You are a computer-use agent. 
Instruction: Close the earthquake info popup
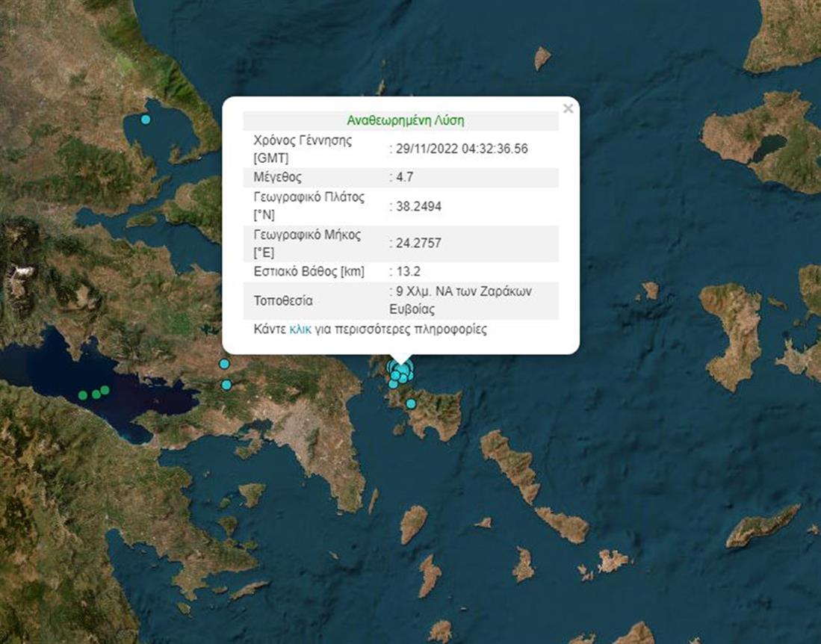[x=568, y=109]
